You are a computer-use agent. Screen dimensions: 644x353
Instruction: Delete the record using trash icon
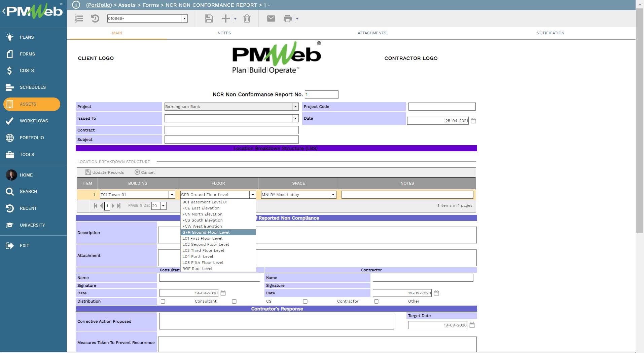point(247,18)
